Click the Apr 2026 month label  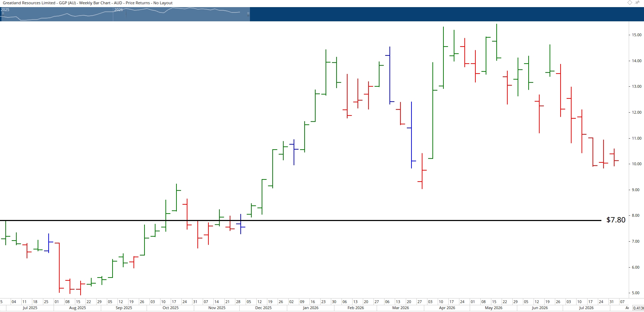coord(447,308)
